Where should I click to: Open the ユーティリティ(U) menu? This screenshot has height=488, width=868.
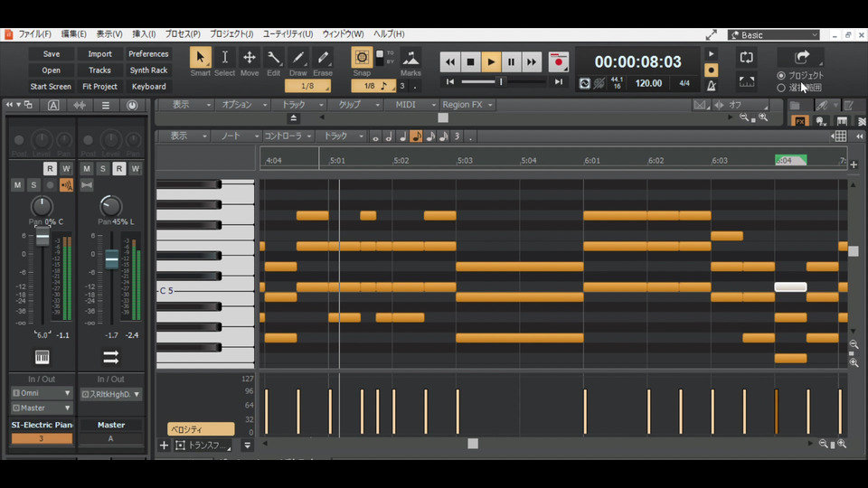tap(288, 34)
